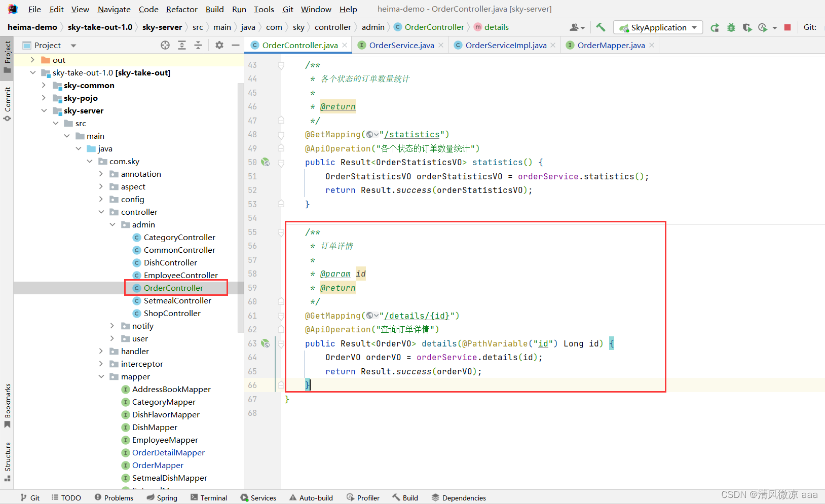The image size is (825, 504).
Task: Open the Profiler tool window
Action: click(x=363, y=498)
